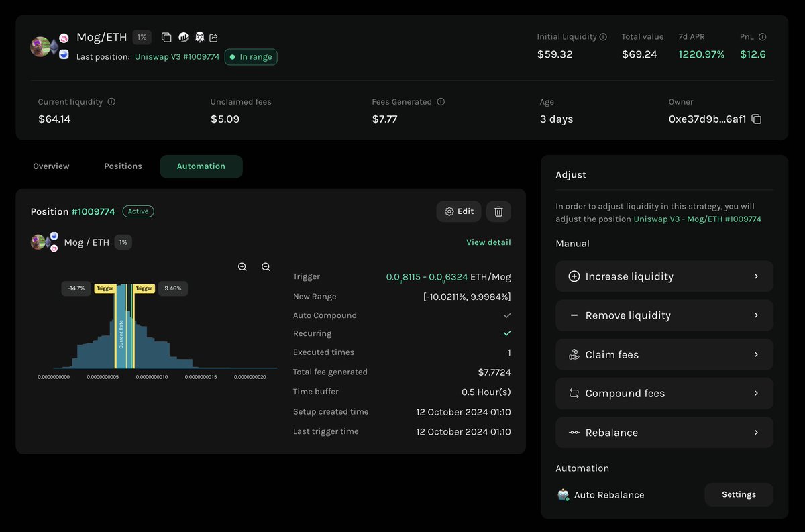Delete position automation with trash icon
Viewport: 805px width, 532px height.
click(498, 211)
